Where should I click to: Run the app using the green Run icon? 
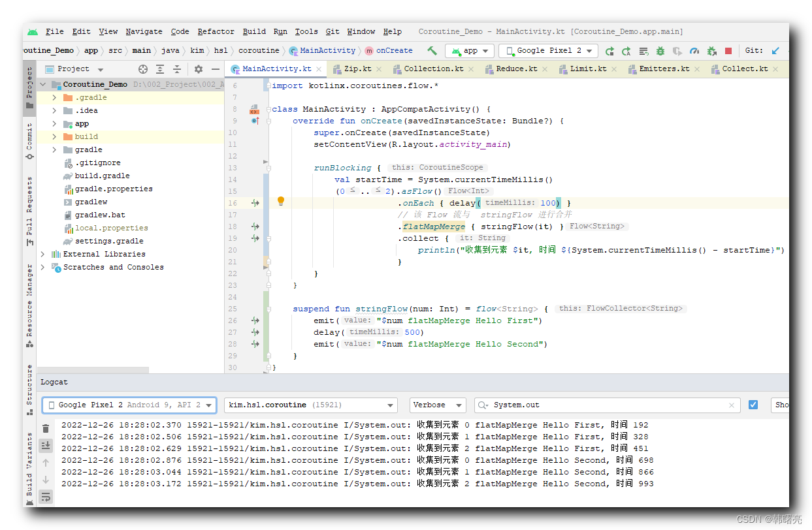click(609, 50)
